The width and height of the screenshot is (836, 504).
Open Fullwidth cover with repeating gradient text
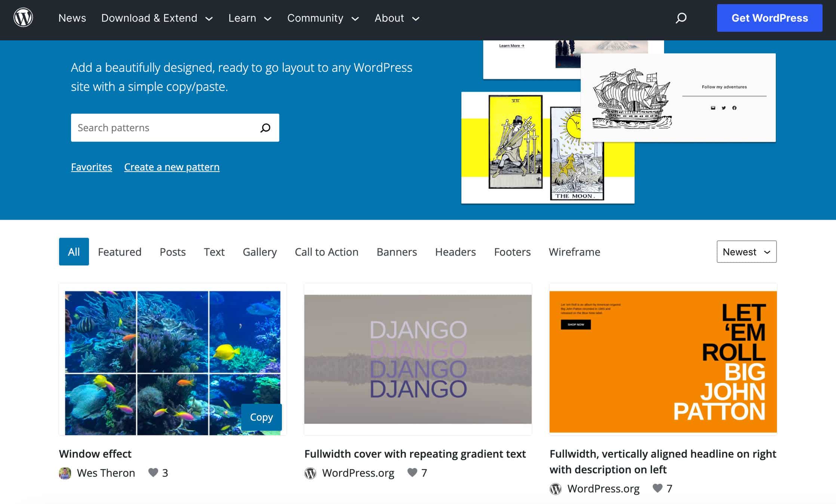415,454
